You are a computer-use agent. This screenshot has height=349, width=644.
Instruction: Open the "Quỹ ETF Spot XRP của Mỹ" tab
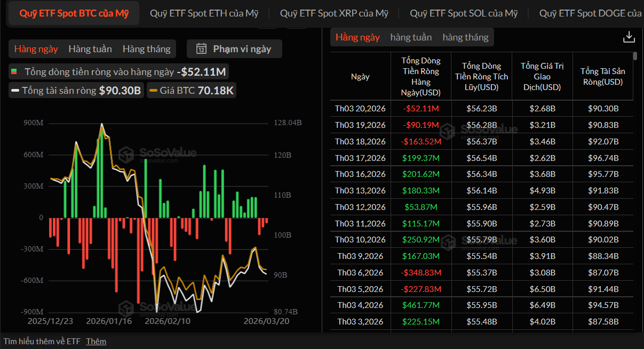(334, 13)
